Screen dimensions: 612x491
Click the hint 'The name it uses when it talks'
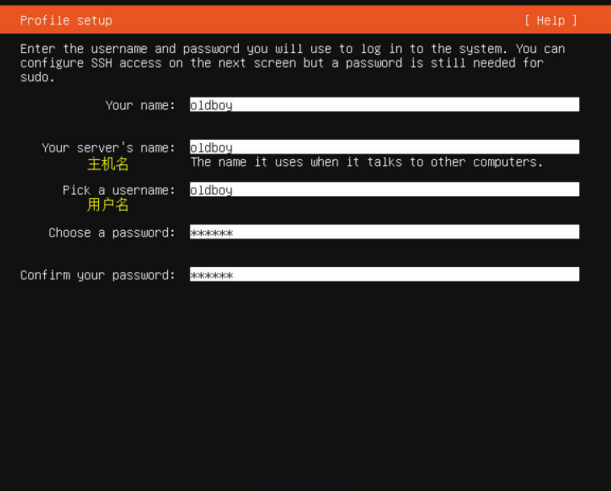tap(296, 162)
